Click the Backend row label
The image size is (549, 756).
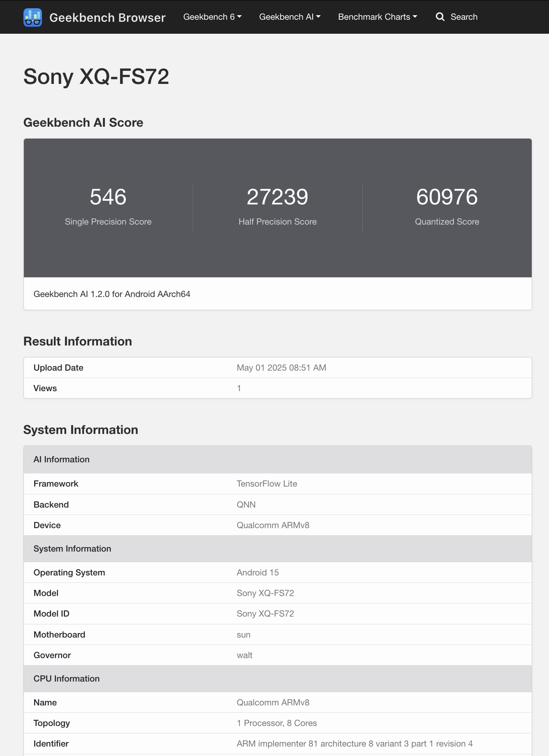point(51,505)
